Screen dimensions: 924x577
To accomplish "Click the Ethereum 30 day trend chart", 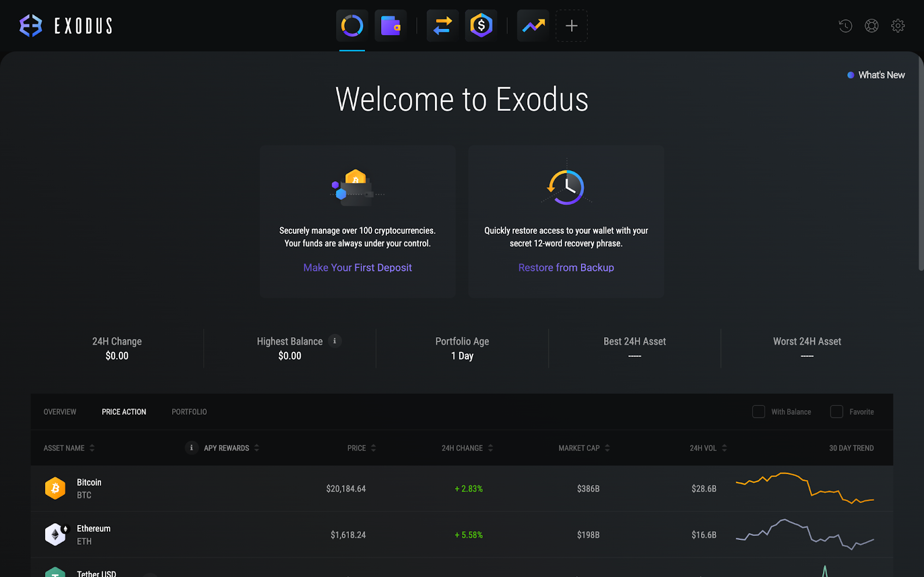I will pos(805,534).
